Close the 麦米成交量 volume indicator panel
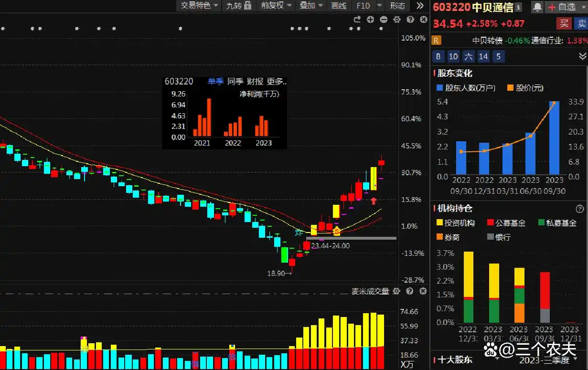588x370 pixels. (423, 291)
